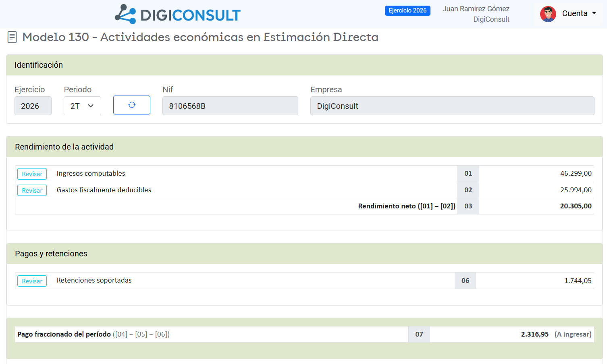The height and width of the screenshot is (364, 607).
Task: Click the Identificación section header
Action: 304,65
